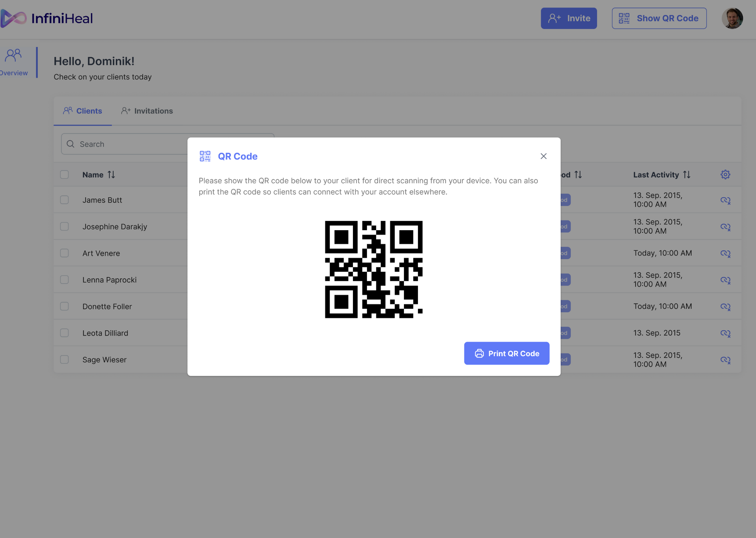Open table settings gear icon
Viewport: 756px width, 538px height.
pyautogui.click(x=725, y=175)
